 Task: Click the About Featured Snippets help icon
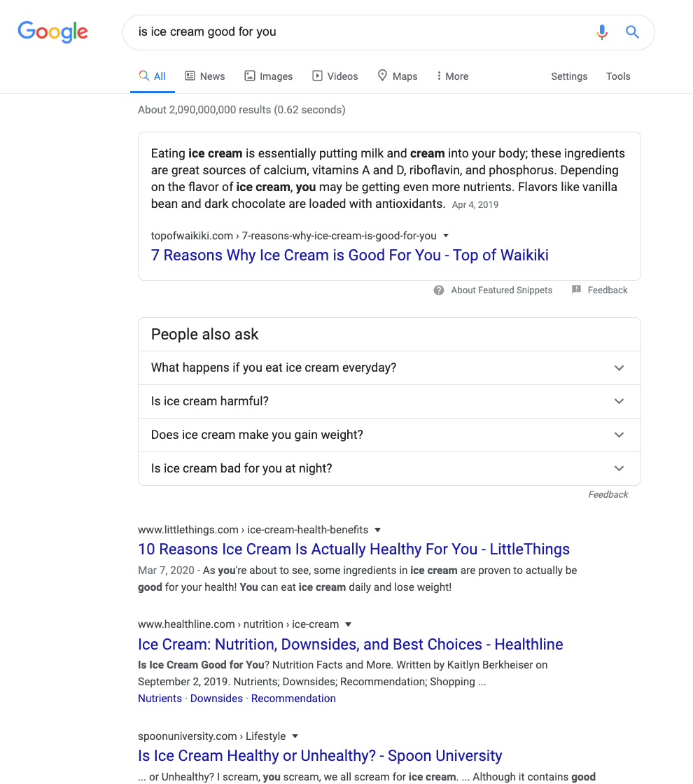439,290
